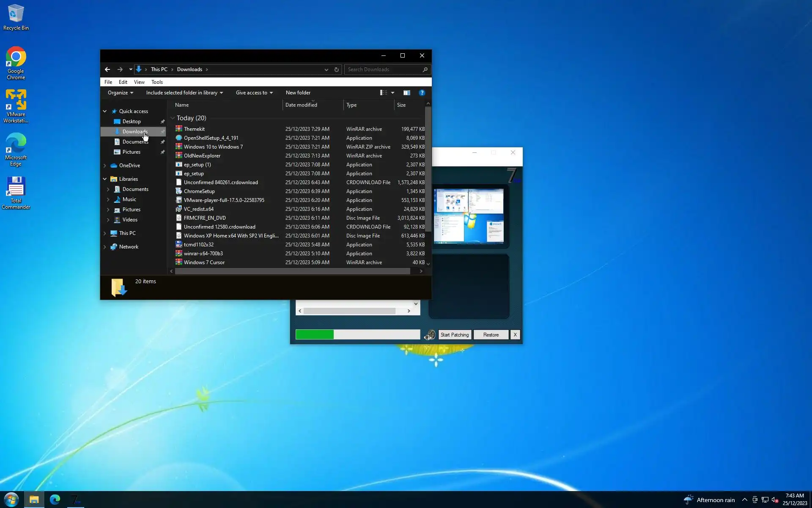Open the View menu
This screenshot has width=812, height=508.
coord(139,82)
